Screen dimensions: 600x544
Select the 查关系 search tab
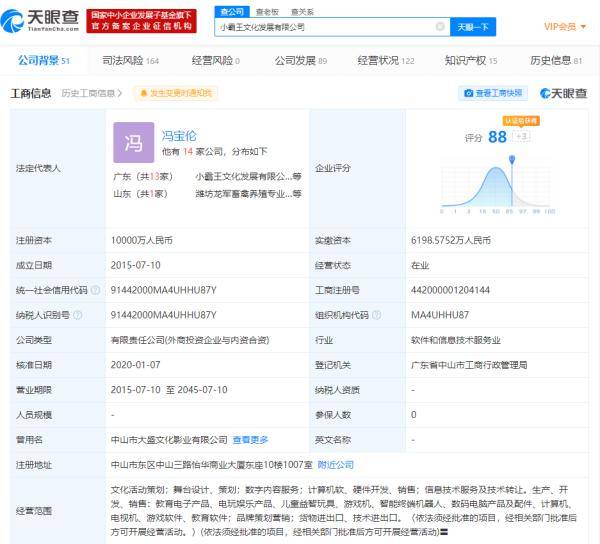click(302, 12)
